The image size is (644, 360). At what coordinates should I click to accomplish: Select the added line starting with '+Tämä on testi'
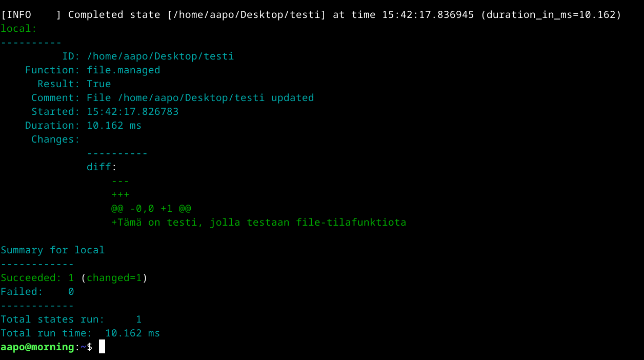pos(258,223)
